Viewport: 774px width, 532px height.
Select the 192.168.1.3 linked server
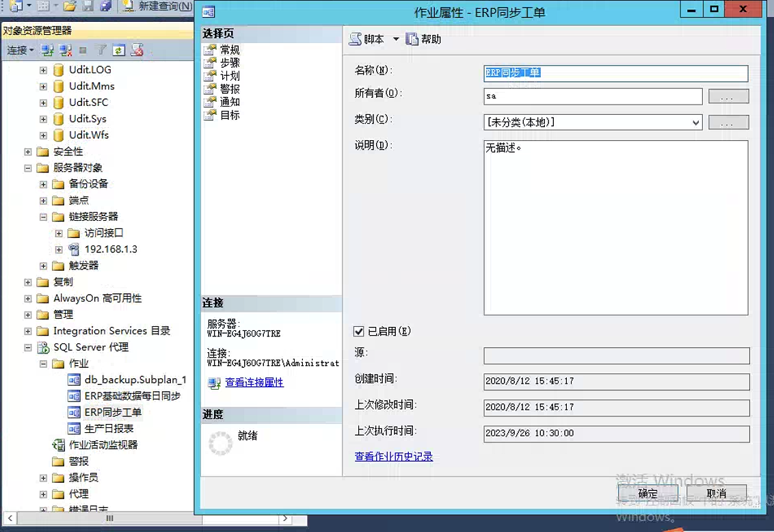coord(110,249)
